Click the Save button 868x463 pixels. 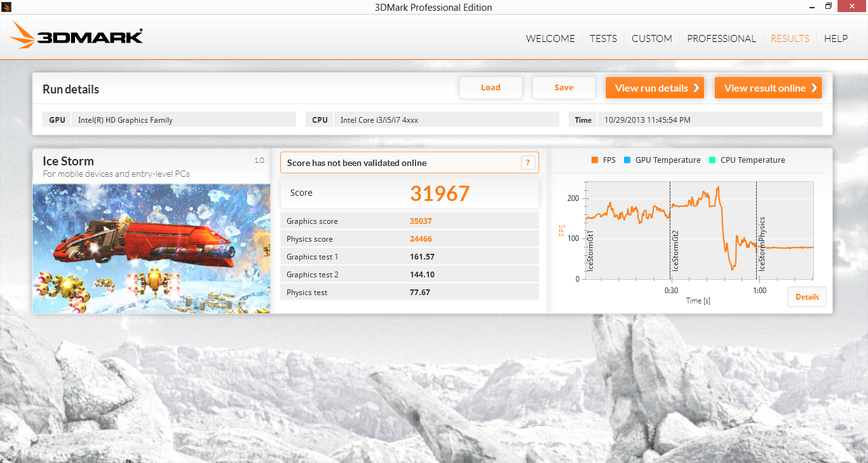click(564, 88)
